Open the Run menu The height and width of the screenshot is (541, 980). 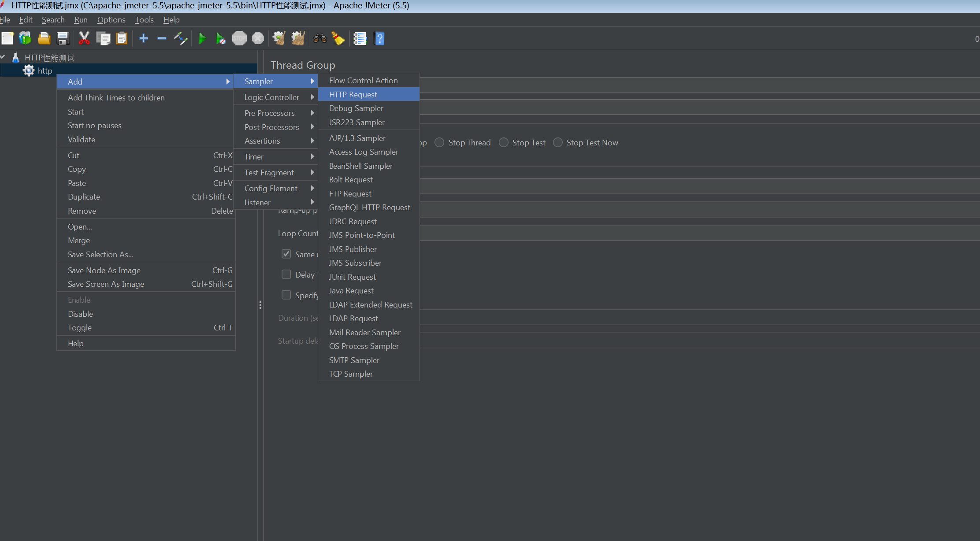click(x=81, y=20)
